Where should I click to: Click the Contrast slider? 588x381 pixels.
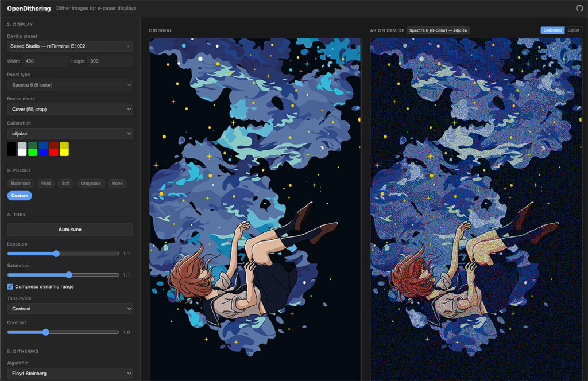pos(63,332)
